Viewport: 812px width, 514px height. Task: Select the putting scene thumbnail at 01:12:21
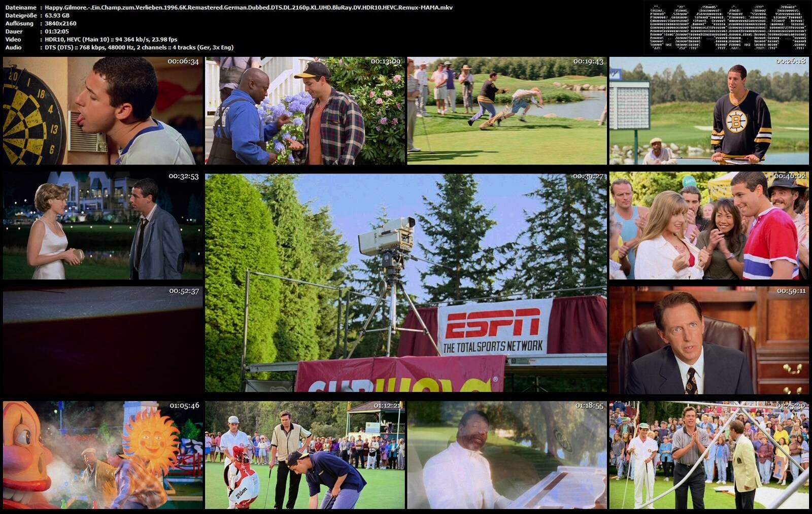click(305, 455)
